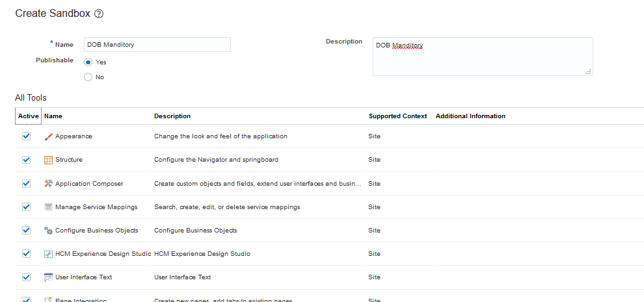
Task: Uncheck the Structure active checkbox
Action: (x=27, y=160)
